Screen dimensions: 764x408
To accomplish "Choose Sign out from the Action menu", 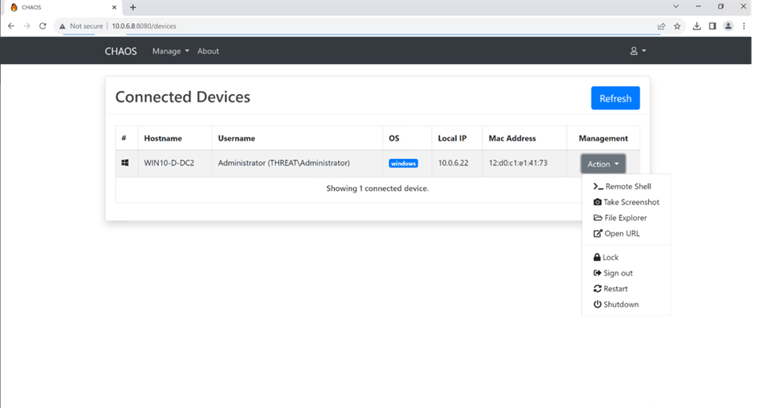I will point(618,273).
